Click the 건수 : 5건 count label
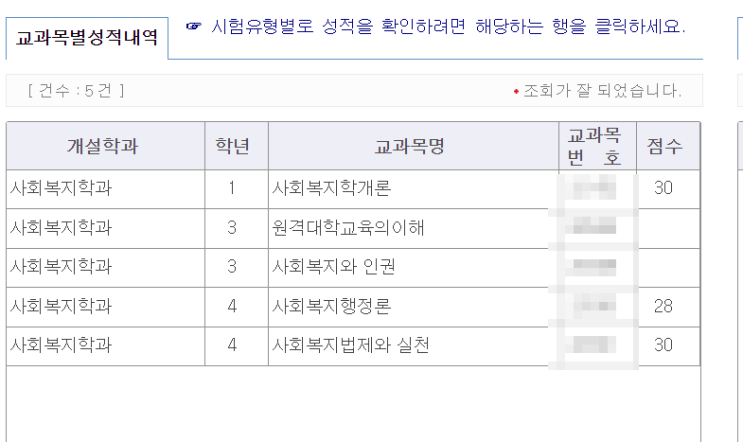The image size is (743, 442). click(x=76, y=90)
